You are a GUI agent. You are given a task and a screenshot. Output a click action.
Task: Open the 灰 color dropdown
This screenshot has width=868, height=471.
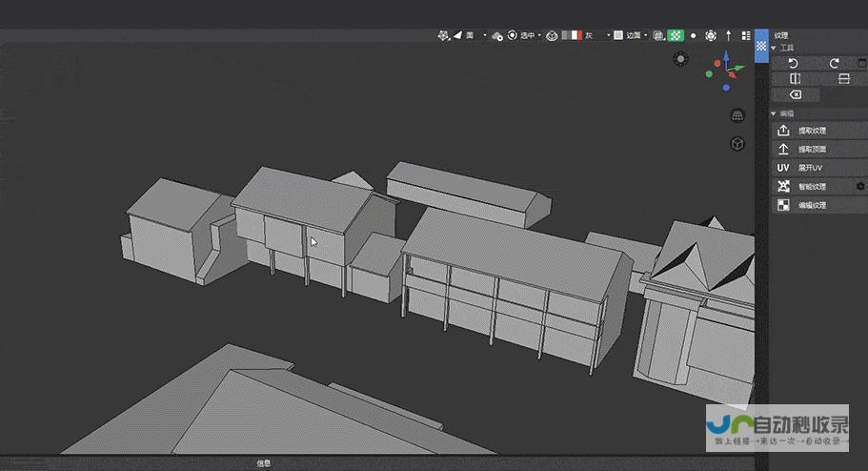click(x=597, y=35)
